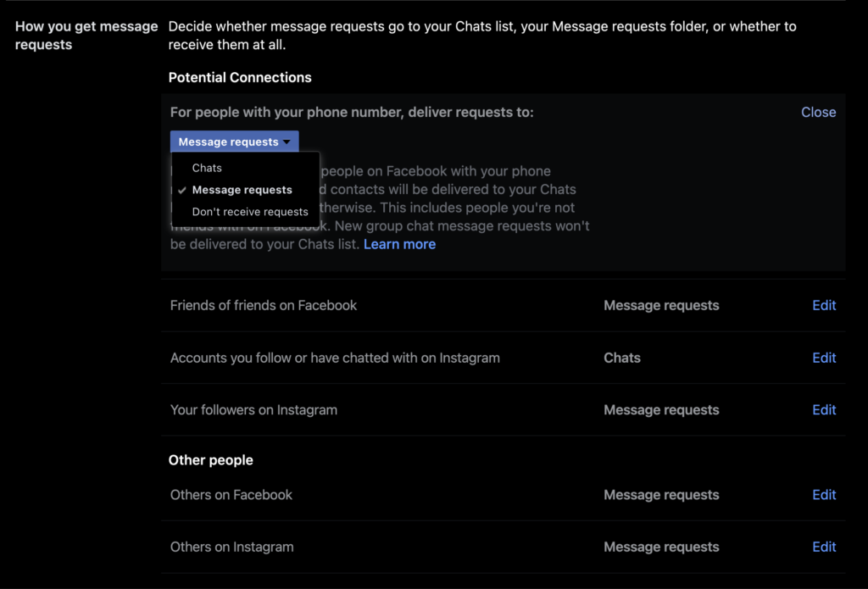
Task: Edit Others on Facebook setting
Action: (x=823, y=494)
